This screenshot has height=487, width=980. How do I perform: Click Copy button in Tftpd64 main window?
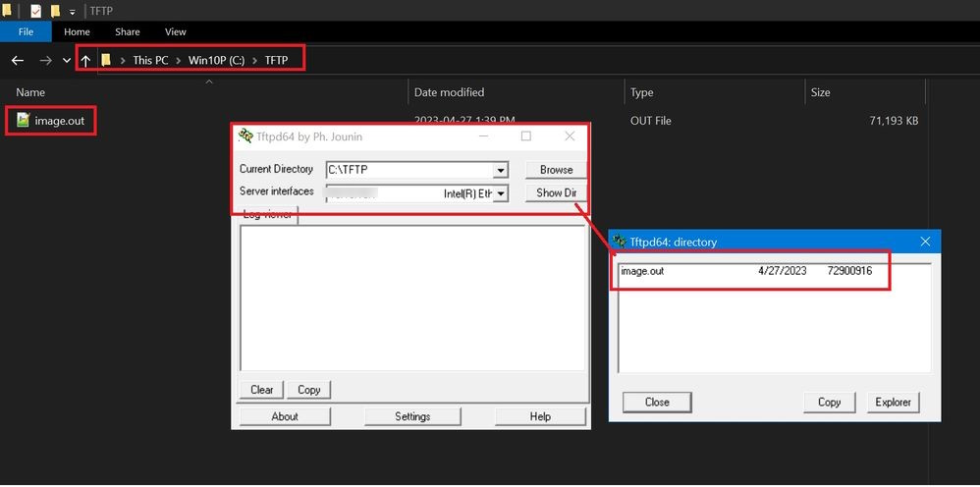[x=308, y=390]
